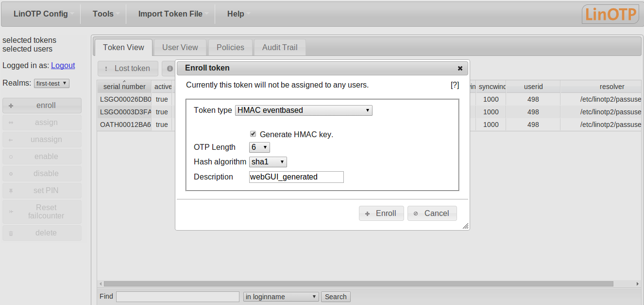Click the [?] help link in the dialog
This screenshot has height=305, width=644.
pos(455,85)
